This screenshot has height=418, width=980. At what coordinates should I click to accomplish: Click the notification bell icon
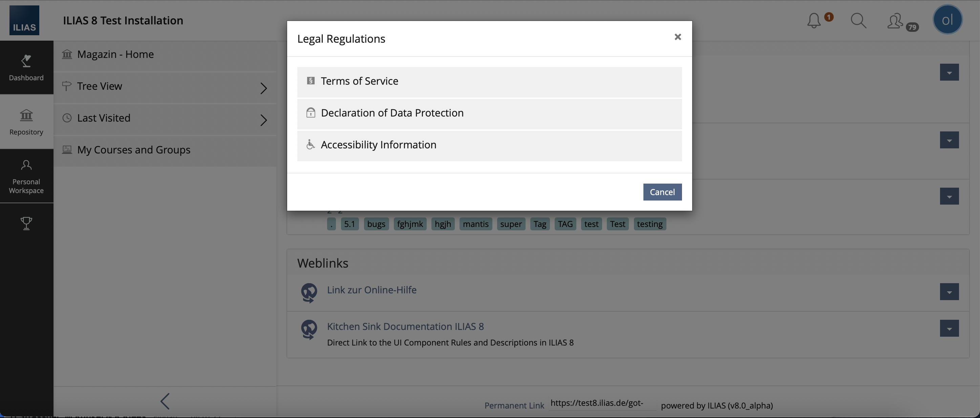click(814, 21)
